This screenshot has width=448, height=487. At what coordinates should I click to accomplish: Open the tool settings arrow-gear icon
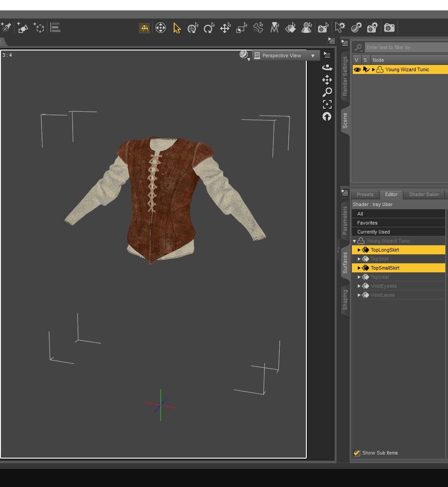(x=340, y=28)
